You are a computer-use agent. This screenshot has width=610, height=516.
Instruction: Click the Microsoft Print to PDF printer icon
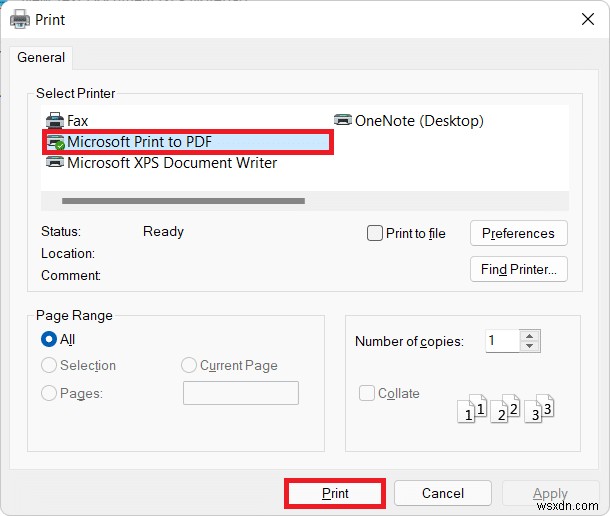pyautogui.click(x=55, y=142)
